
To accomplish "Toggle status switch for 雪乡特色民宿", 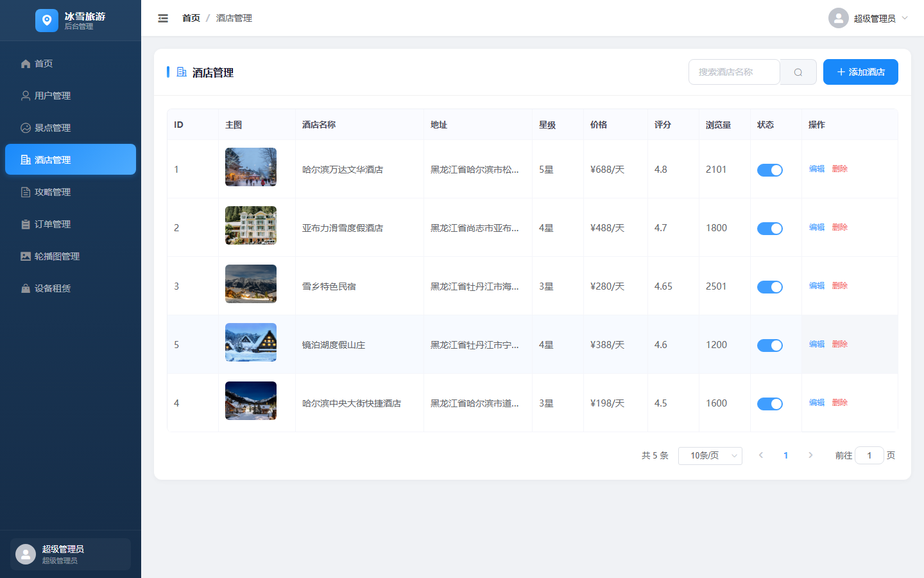I will tap(770, 287).
